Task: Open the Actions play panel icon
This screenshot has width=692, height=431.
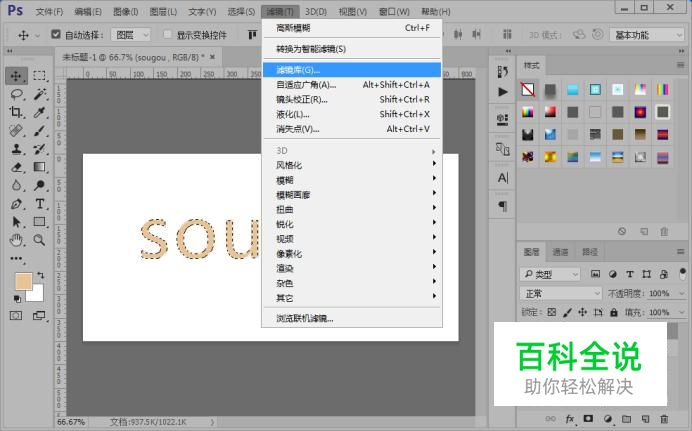Action: (x=503, y=92)
